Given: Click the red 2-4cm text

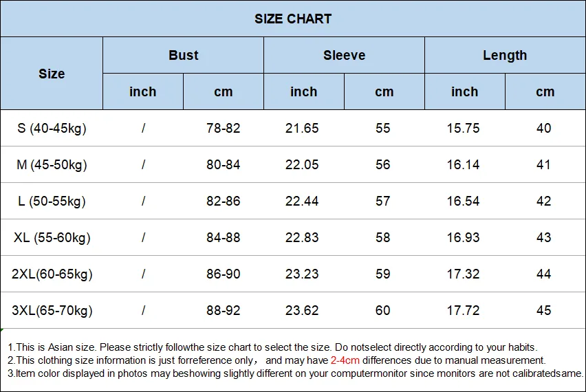Looking at the screenshot, I should (345, 360).
